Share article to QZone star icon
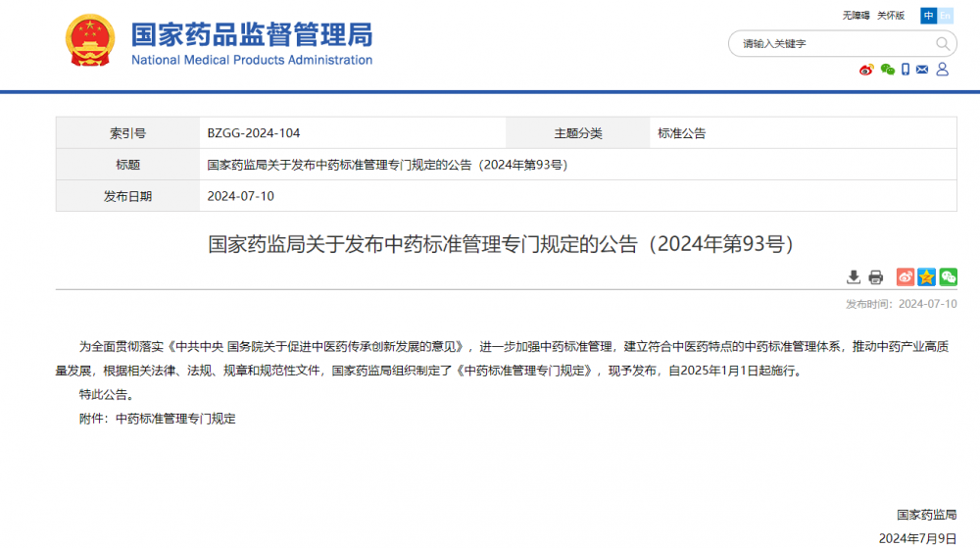Image resolution: width=980 pixels, height=548 pixels. (x=927, y=276)
